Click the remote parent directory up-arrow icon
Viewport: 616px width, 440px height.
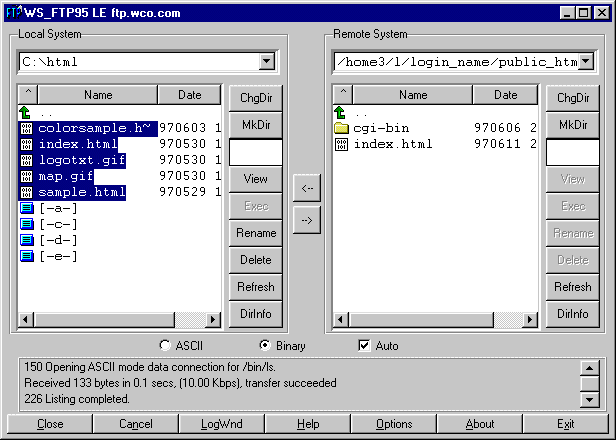[340, 113]
